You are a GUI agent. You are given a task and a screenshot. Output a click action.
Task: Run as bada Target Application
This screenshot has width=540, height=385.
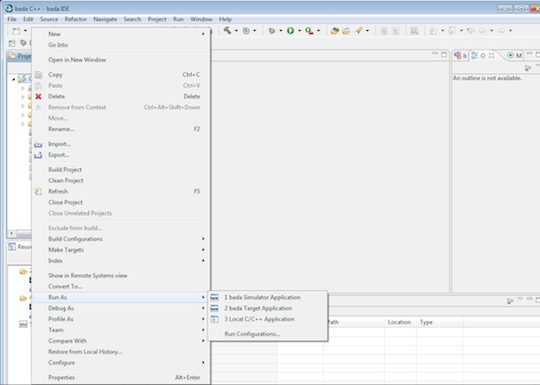(x=268, y=308)
